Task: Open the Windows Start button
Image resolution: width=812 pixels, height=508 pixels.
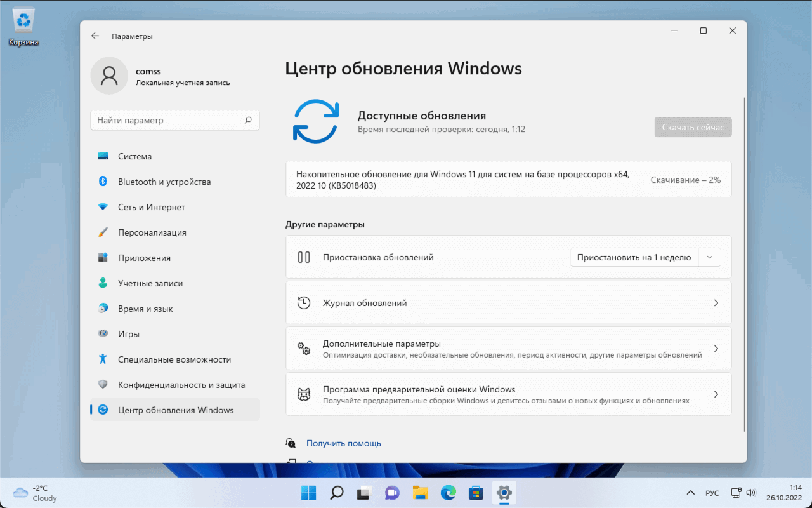Action: [x=309, y=492]
